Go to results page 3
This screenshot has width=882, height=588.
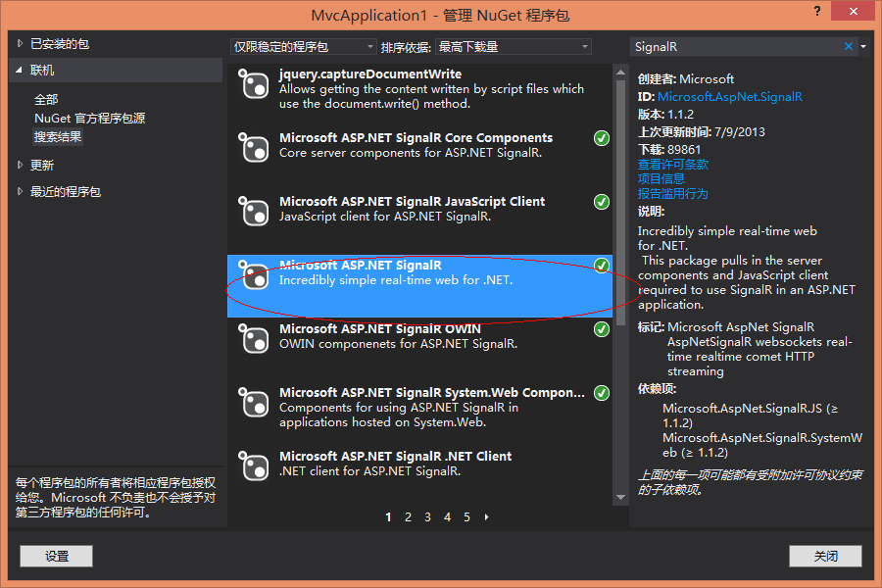(x=427, y=517)
